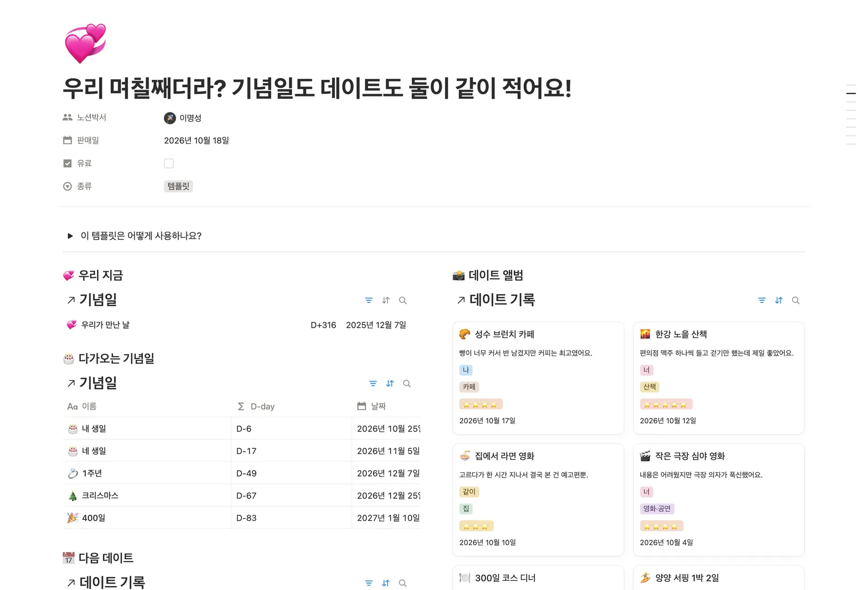
Task: Click the 판매일 date 2026년 10월 18일
Action: 196,141
